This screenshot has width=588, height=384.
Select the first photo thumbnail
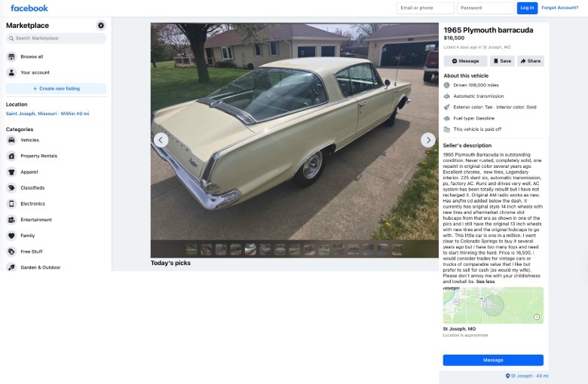click(x=191, y=249)
